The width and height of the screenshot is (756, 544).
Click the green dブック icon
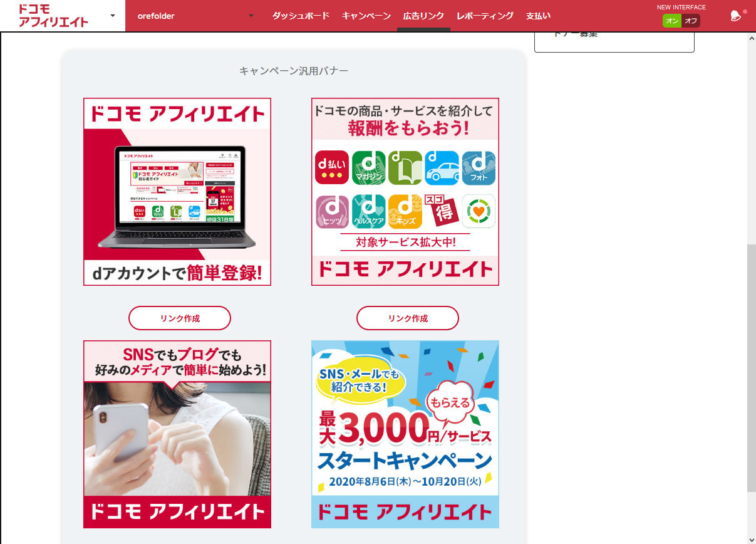tap(405, 168)
